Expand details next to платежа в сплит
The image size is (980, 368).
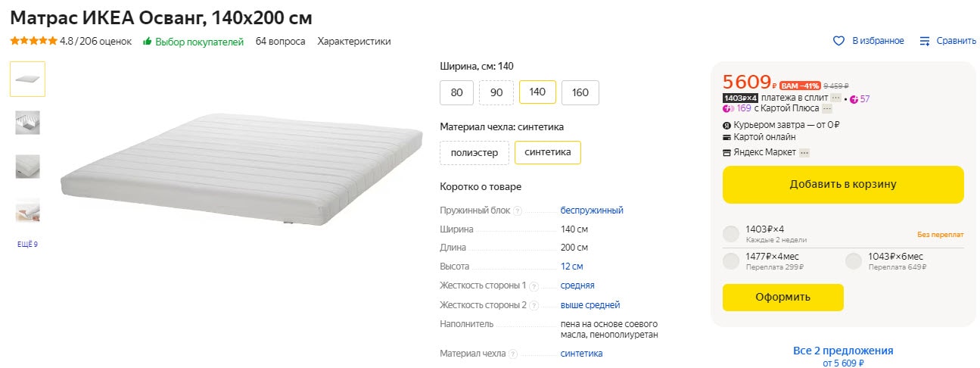(x=835, y=98)
